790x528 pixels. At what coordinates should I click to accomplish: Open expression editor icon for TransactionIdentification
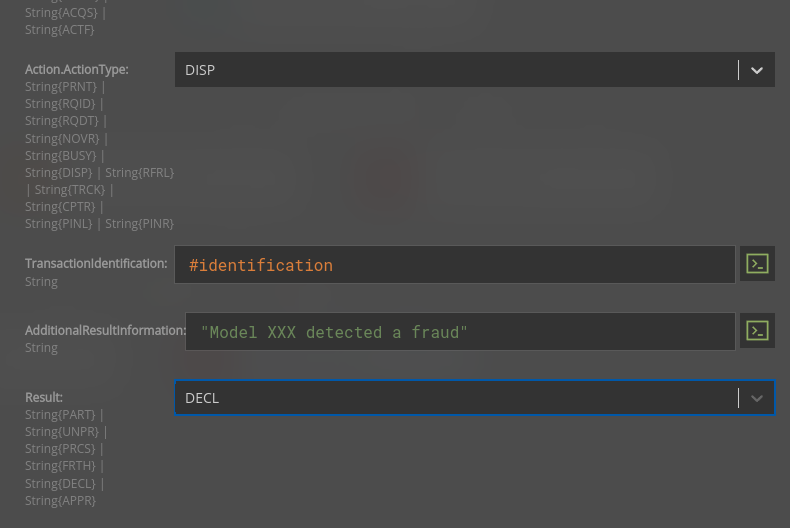(x=757, y=264)
